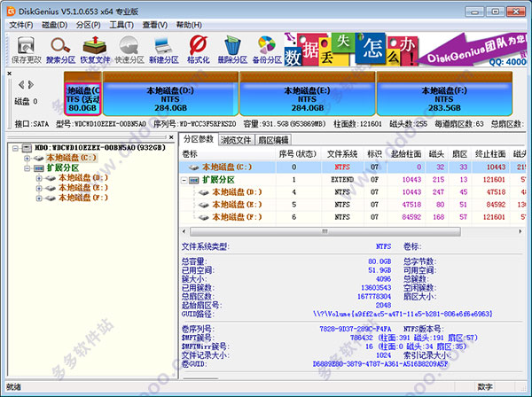
Task: Click the GUID路径 volume path value
Action: [403, 315]
